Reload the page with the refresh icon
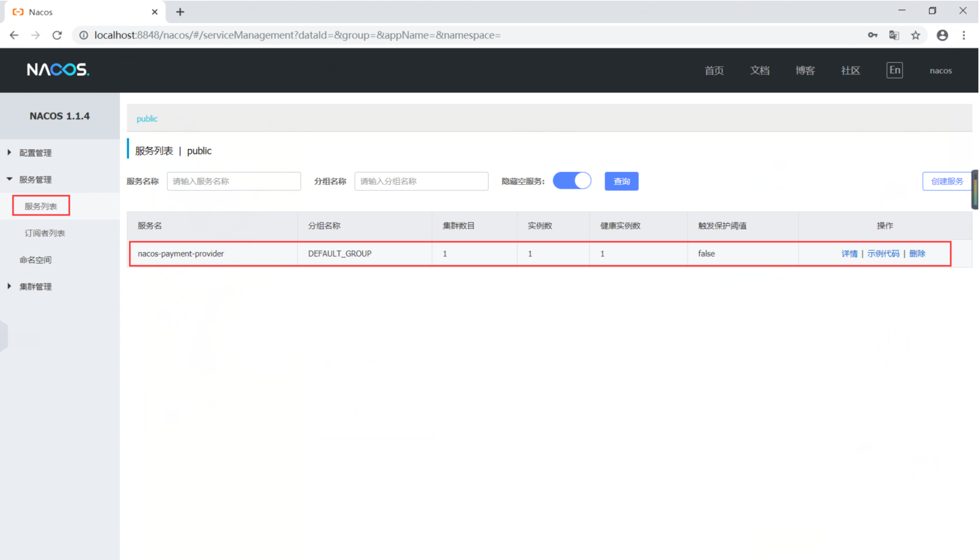The width and height of the screenshot is (979, 560). [57, 35]
